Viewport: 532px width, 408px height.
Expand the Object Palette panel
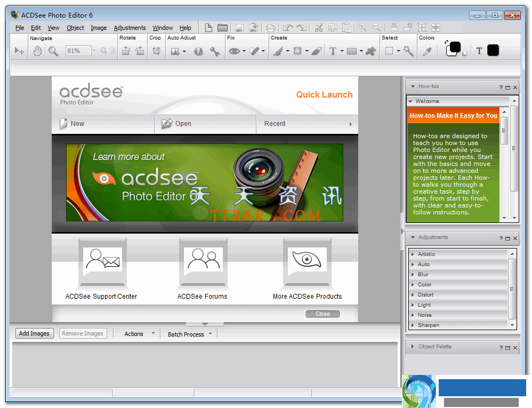pos(413,346)
